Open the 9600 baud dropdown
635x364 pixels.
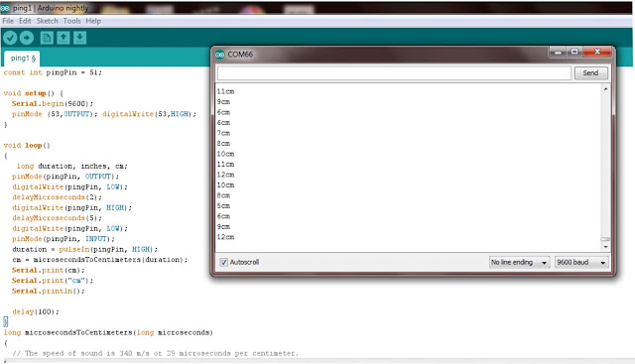pos(581,263)
